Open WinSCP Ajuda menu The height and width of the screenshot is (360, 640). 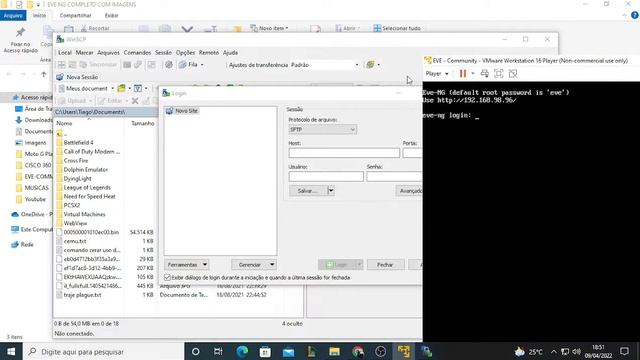pyautogui.click(x=230, y=52)
